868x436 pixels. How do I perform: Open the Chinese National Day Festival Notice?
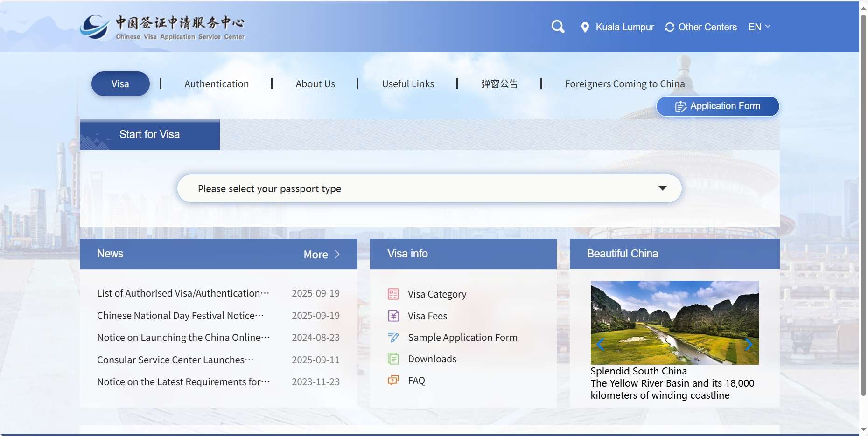[181, 316]
